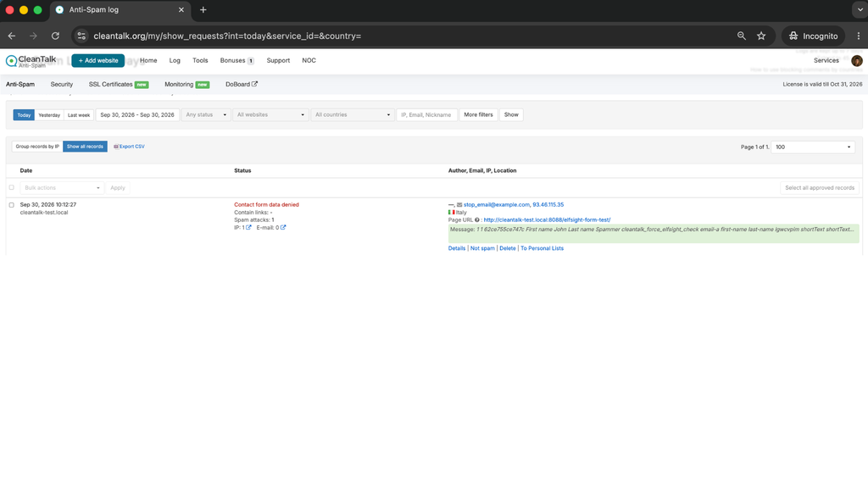Select Yesterday filter
The width and height of the screenshot is (868, 488).
49,115
